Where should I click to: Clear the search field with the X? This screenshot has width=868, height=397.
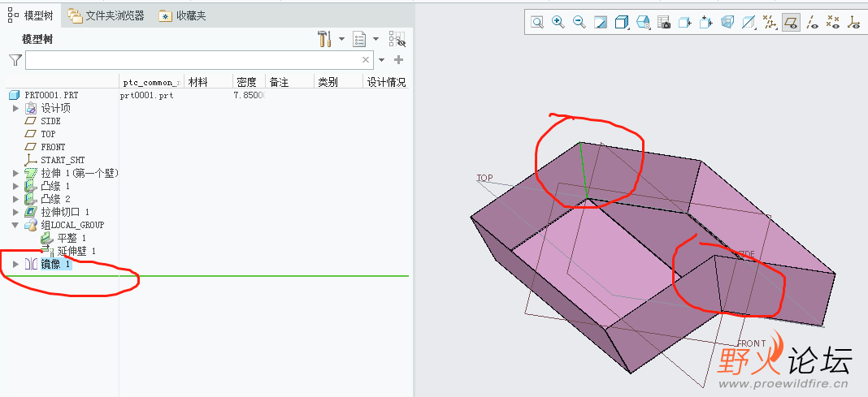click(x=366, y=60)
